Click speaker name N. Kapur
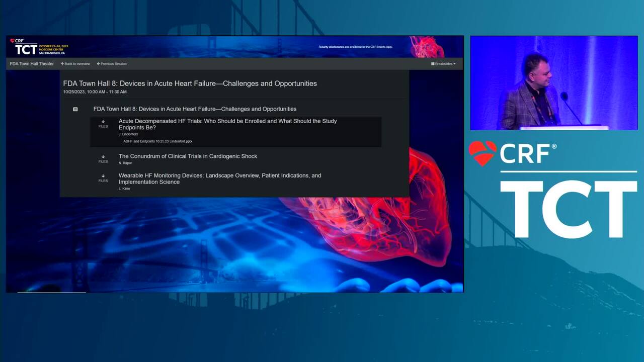Screen dimensions: 644x362 pyautogui.click(x=125, y=163)
